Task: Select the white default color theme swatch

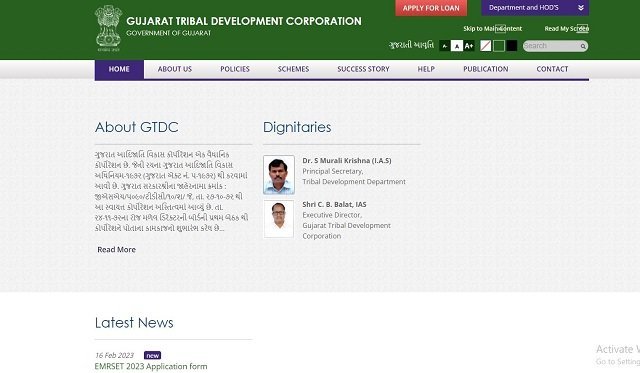Action: (485, 46)
